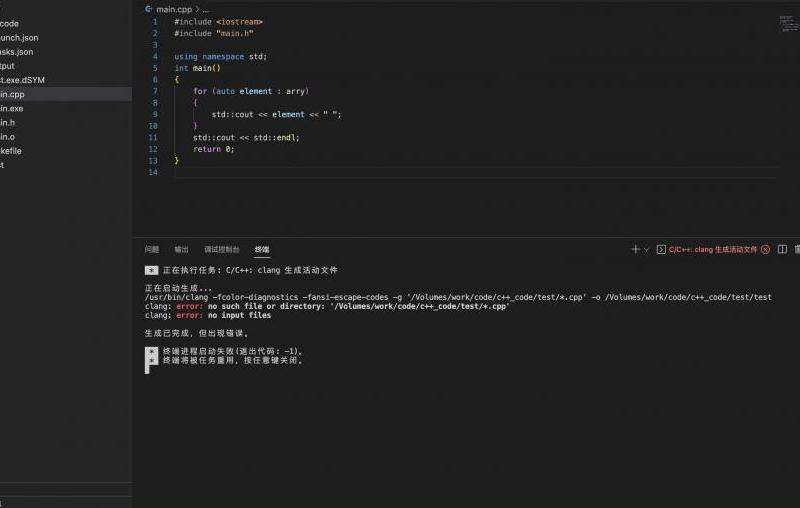The height and width of the screenshot is (508, 800).
Task: Switch to the 问题 (Problems) tab
Action: tap(151, 249)
